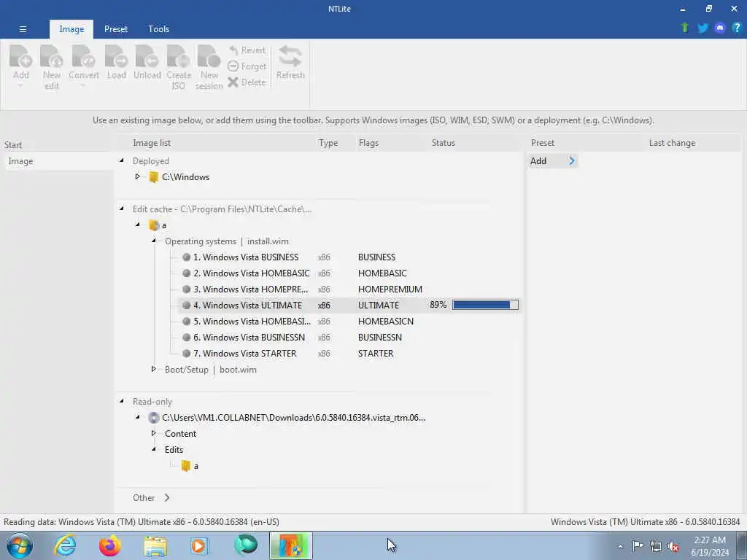Select 1. Windows Vista BUSINESS
747x560 pixels.
tap(246, 257)
